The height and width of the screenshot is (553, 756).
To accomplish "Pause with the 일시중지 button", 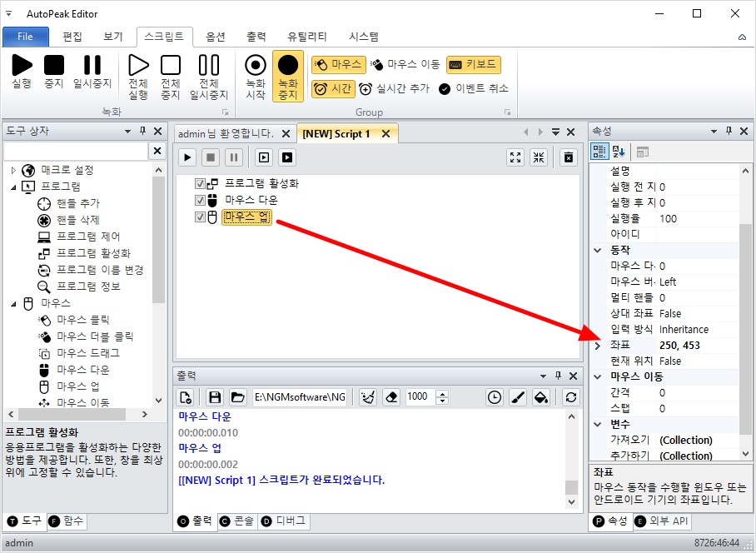I will point(92,72).
